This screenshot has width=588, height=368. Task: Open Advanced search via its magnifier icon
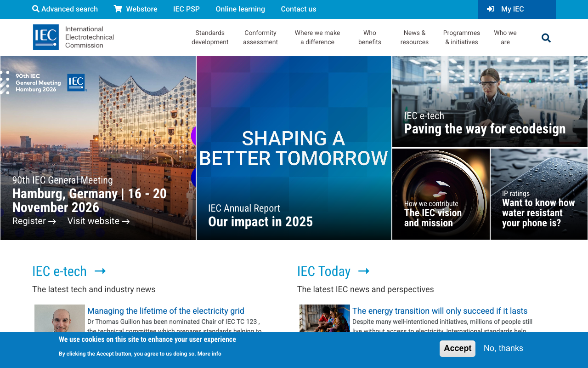(x=36, y=9)
